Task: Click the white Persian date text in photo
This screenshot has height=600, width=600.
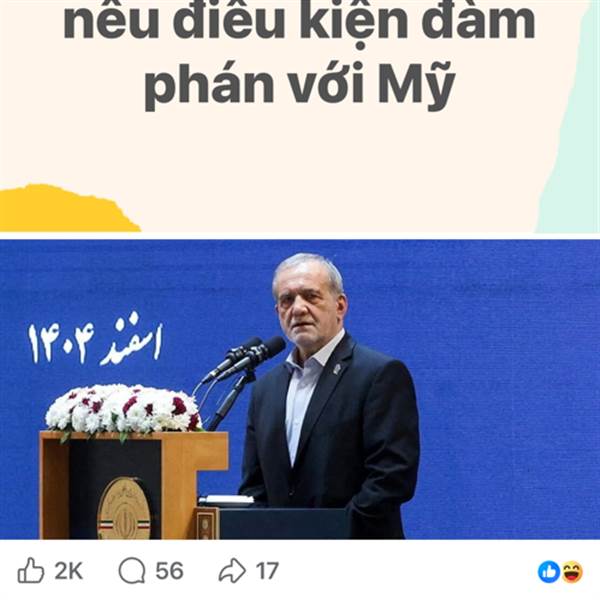Action: (95, 339)
